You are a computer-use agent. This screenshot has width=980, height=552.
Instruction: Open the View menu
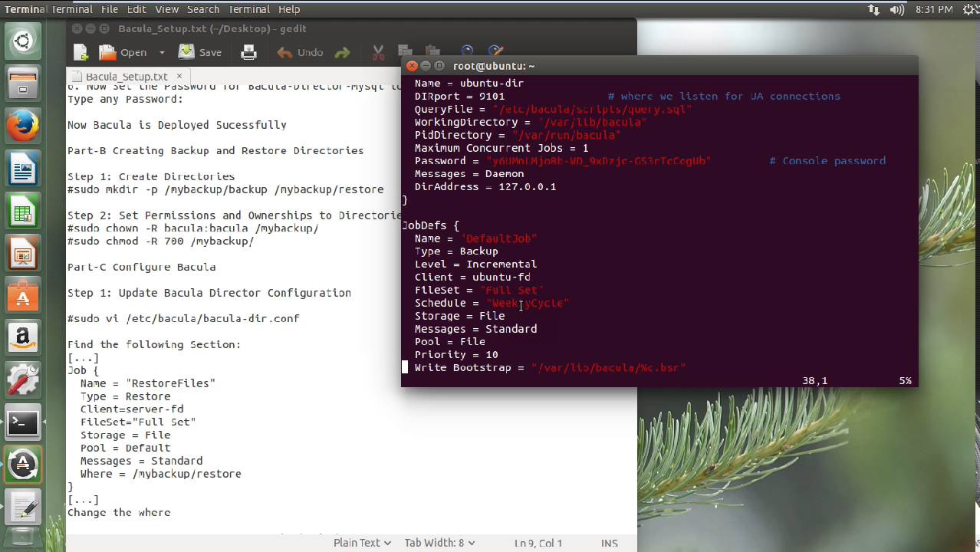[x=166, y=9]
